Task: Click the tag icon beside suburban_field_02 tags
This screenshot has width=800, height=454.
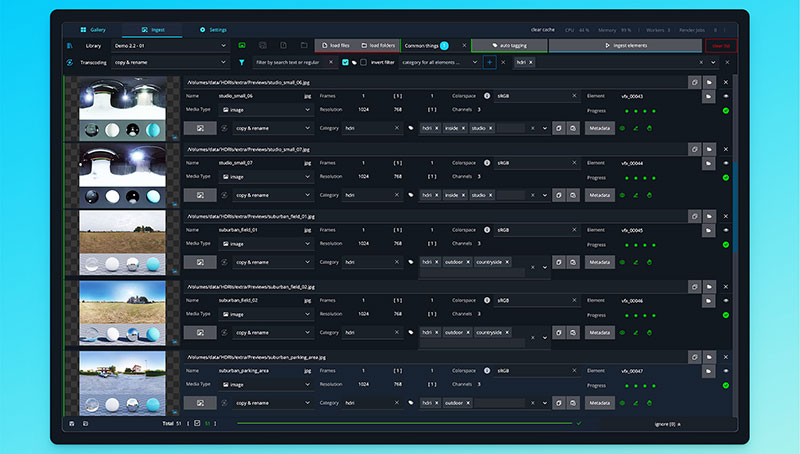Action: (411, 333)
